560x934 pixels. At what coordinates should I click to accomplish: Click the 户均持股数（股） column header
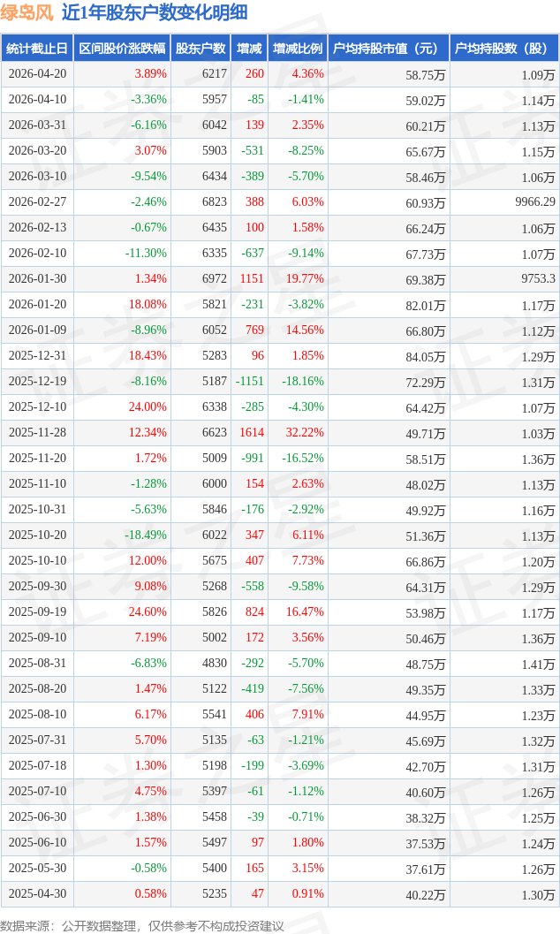coord(503,49)
